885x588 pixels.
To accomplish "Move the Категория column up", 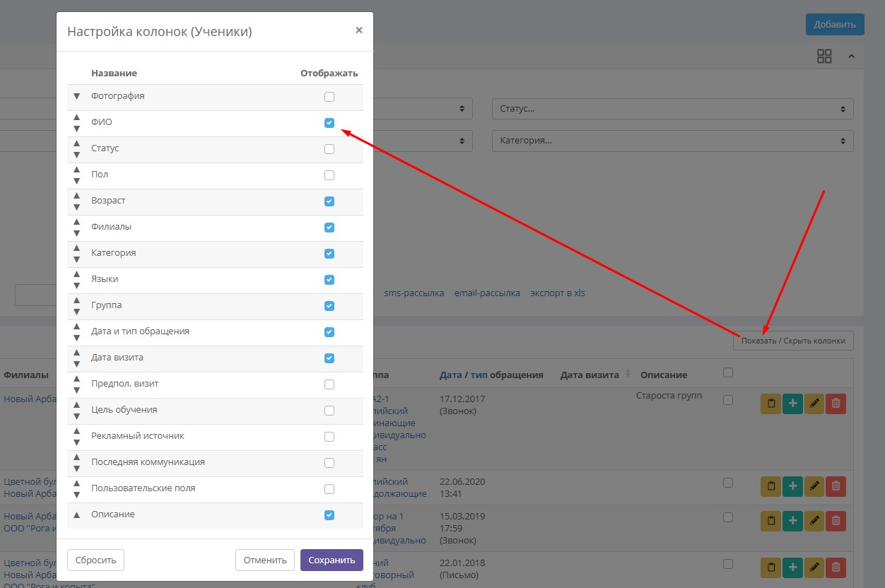I will [77, 247].
